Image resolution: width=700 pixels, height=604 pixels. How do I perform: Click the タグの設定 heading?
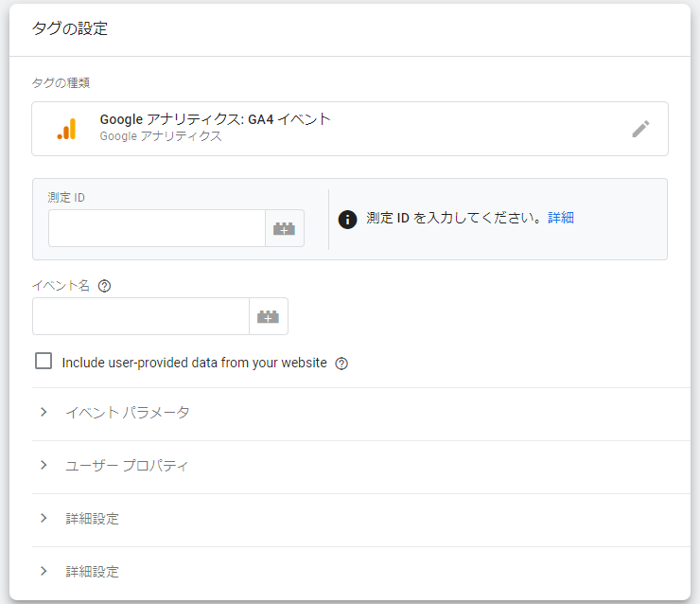[70, 28]
